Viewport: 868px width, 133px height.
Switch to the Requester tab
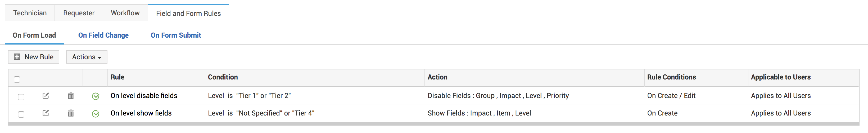click(x=79, y=13)
